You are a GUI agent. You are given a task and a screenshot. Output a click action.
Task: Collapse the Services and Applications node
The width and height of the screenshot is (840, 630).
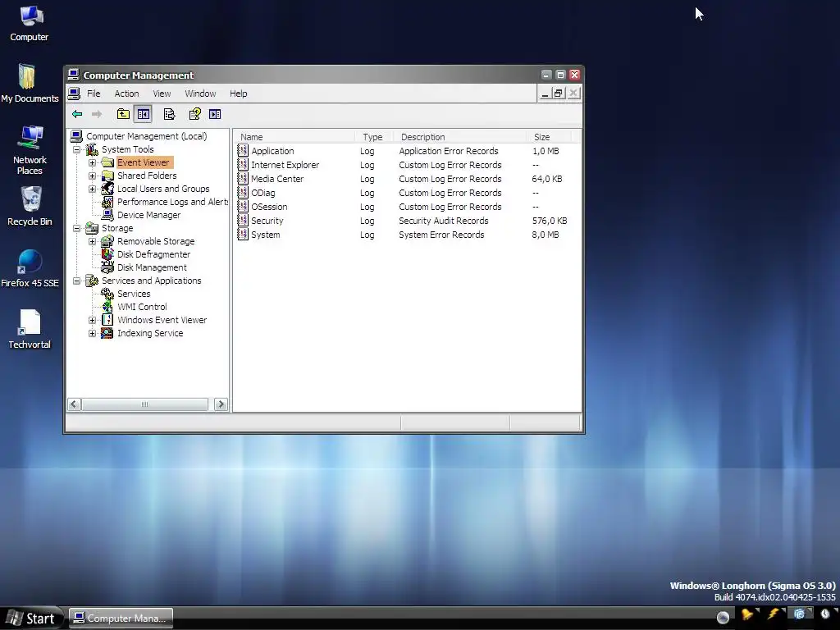[76, 281]
